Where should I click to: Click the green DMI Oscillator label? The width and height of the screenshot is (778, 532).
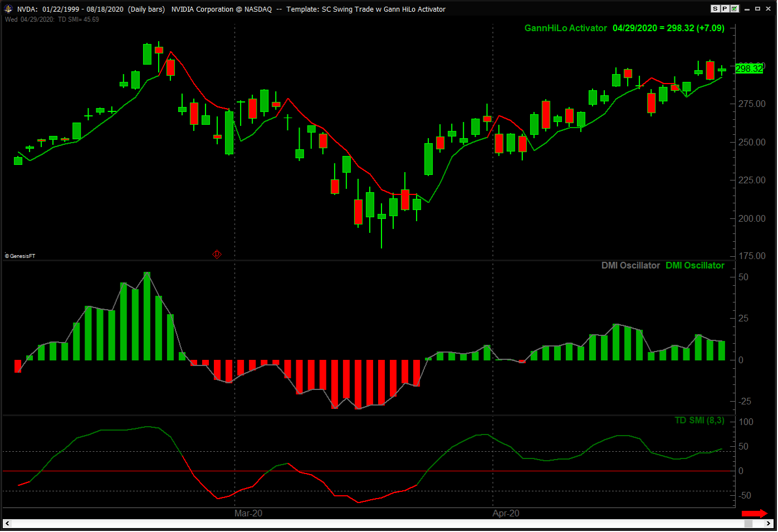(x=695, y=266)
